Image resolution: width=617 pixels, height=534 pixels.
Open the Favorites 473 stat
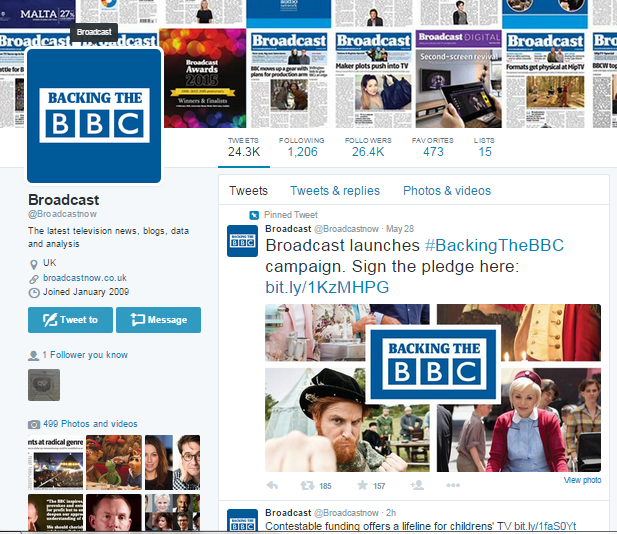tap(433, 148)
